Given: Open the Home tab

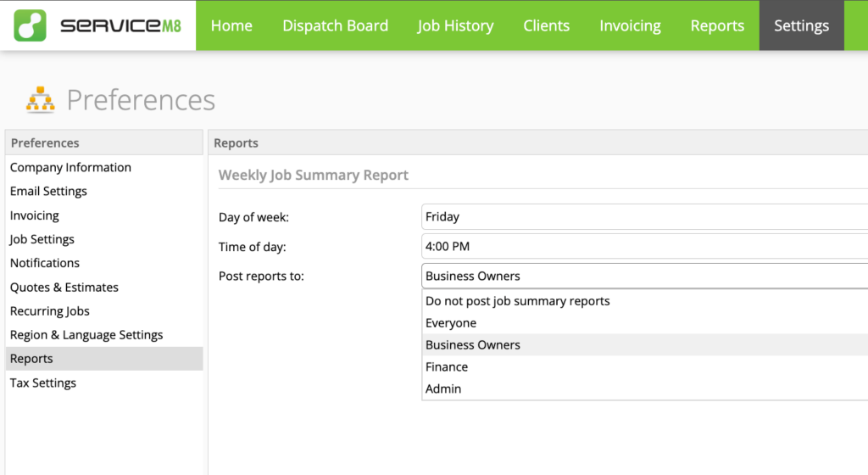Looking at the screenshot, I should click(231, 25).
